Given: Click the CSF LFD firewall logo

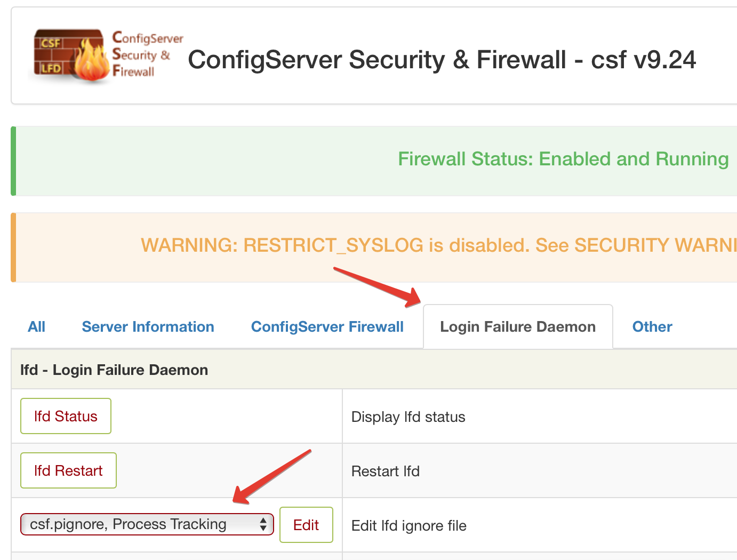Looking at the screenshot, I should 106,55.
